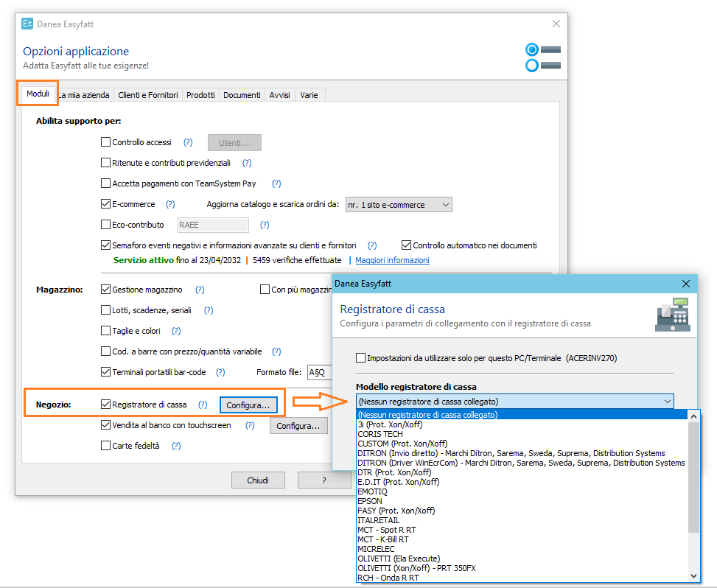Select MCT - Spot R RT entry

[522, 530]
